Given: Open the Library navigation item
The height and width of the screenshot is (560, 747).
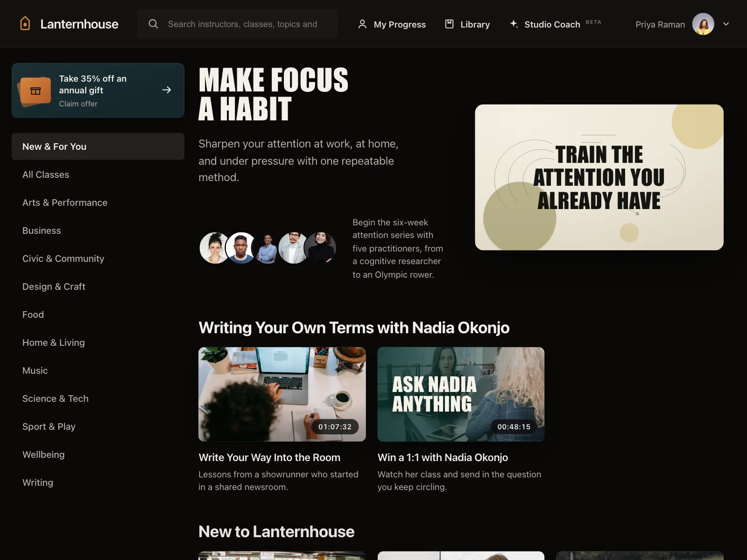Looking at the screenshot, I should [467, 24].
